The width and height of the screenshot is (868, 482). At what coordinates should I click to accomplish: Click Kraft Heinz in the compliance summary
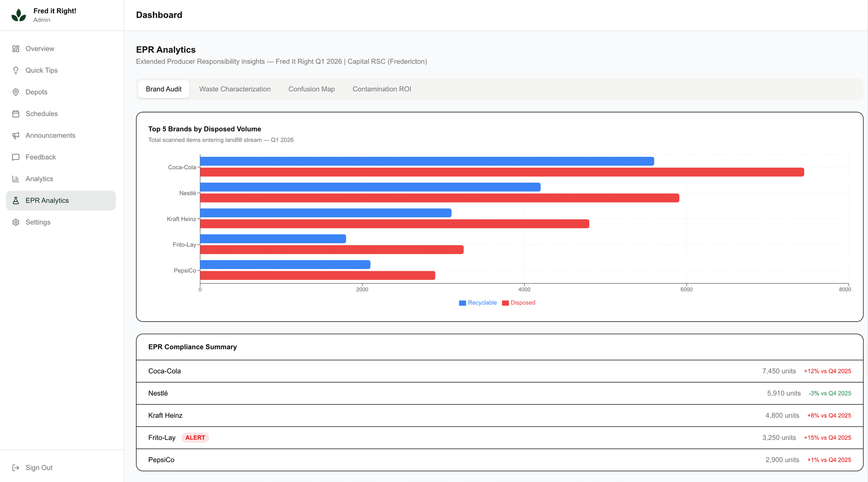165,416
